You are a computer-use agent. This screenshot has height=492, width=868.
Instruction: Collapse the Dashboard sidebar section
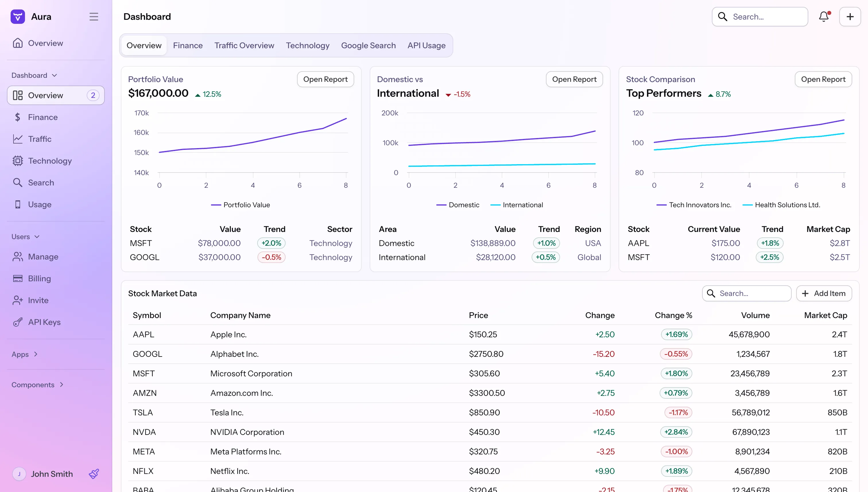[x=34, y=75]
